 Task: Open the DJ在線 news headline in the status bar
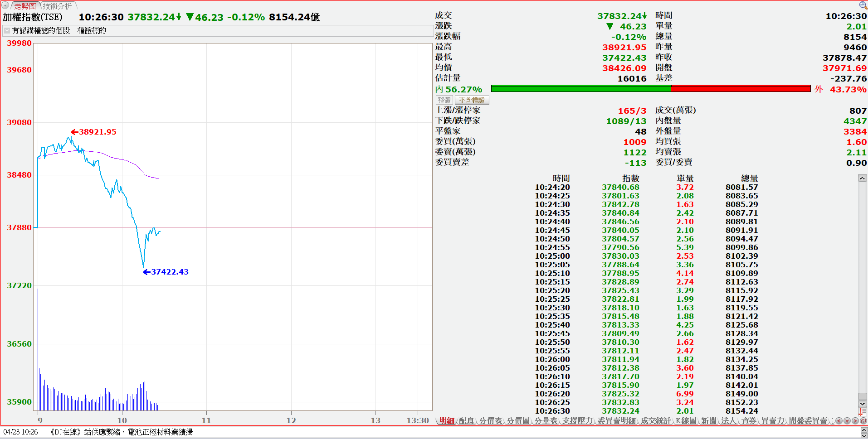click(x=122, y=432)
